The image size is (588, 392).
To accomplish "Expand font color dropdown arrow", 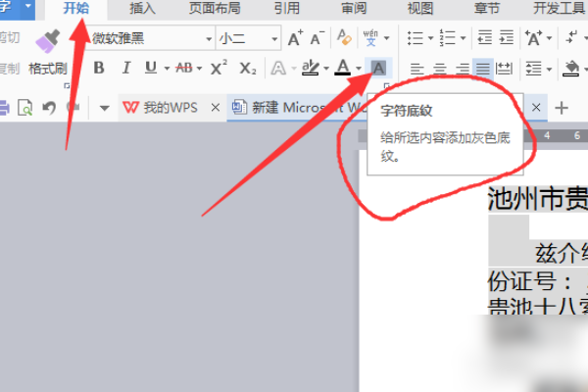I will 359,69.
